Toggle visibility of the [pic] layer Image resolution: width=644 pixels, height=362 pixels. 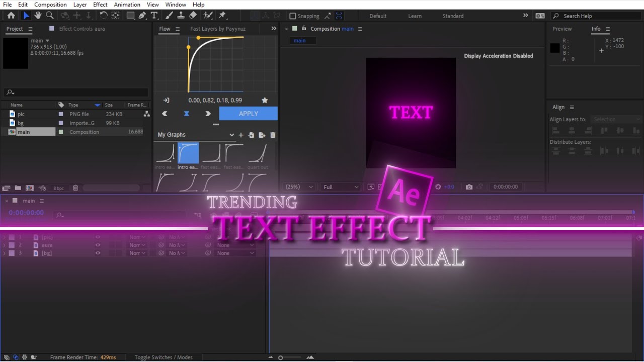tap(98, 237)
